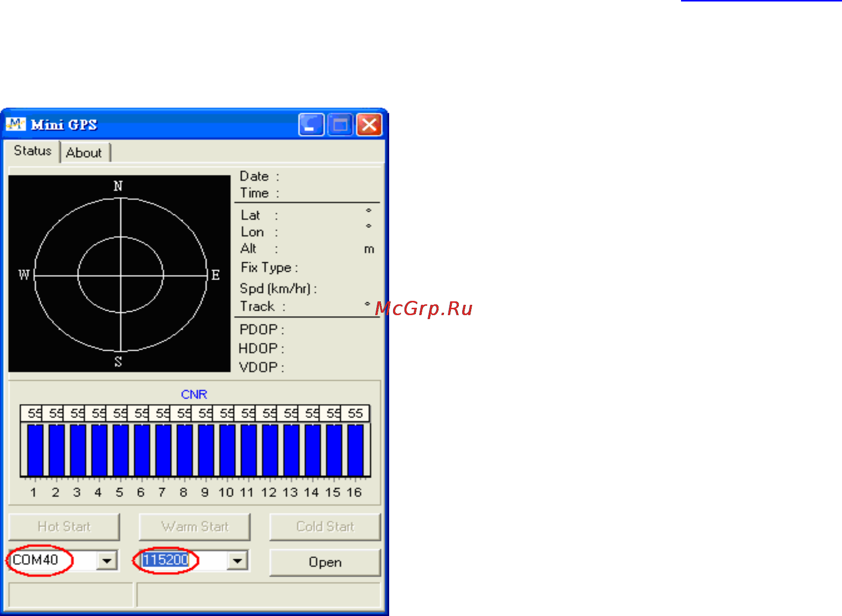842x616 pixels.
Task: Click the Open button
Action: coord(325,562)
